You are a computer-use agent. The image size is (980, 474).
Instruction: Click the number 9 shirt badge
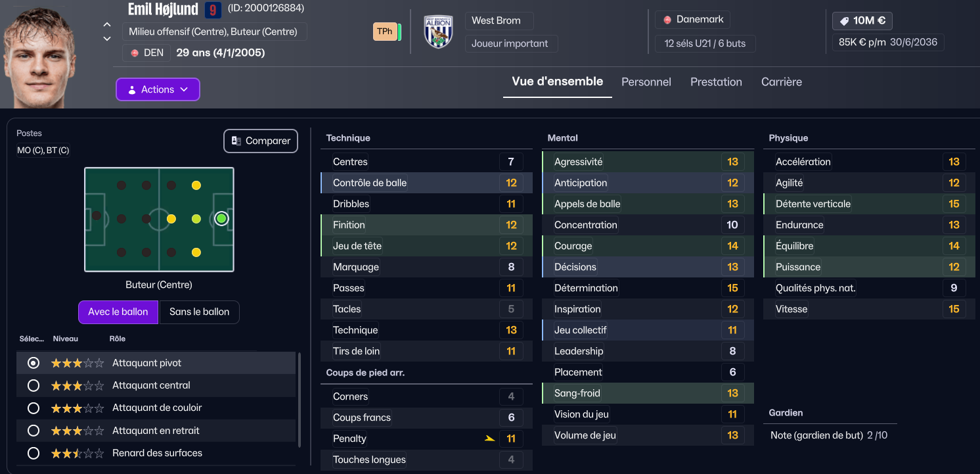[x=213, y=10]
